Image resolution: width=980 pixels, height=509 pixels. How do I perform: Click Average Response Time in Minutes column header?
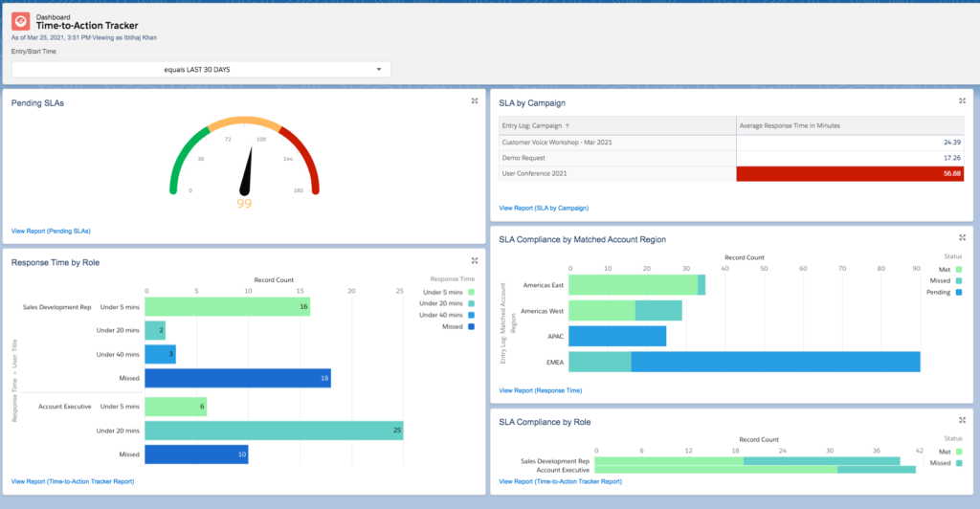(790, 125)
